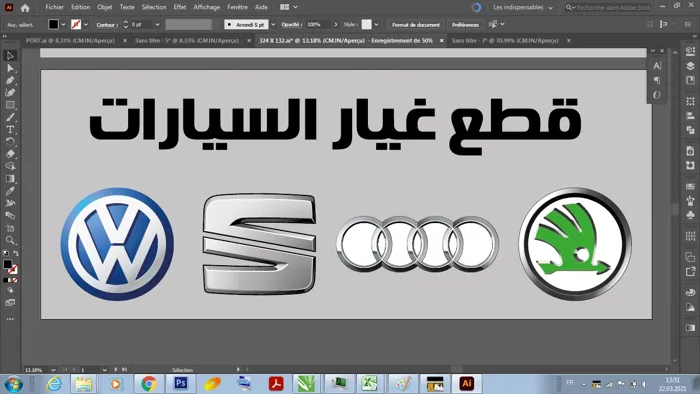Click the Format de document button

(416, 25)
